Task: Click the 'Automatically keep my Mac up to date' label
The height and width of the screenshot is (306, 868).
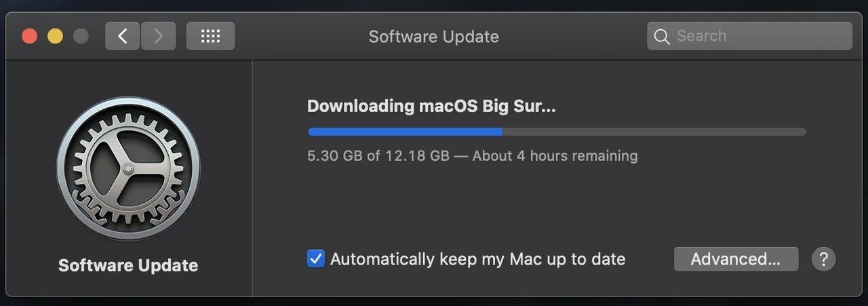Action: click(x=477, y=259)
